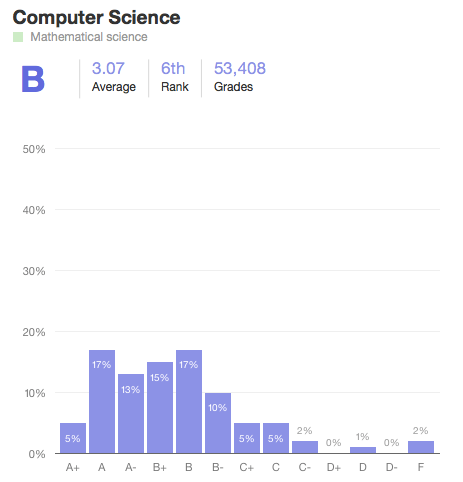Click the large B grade letter icon

point(33,79)
